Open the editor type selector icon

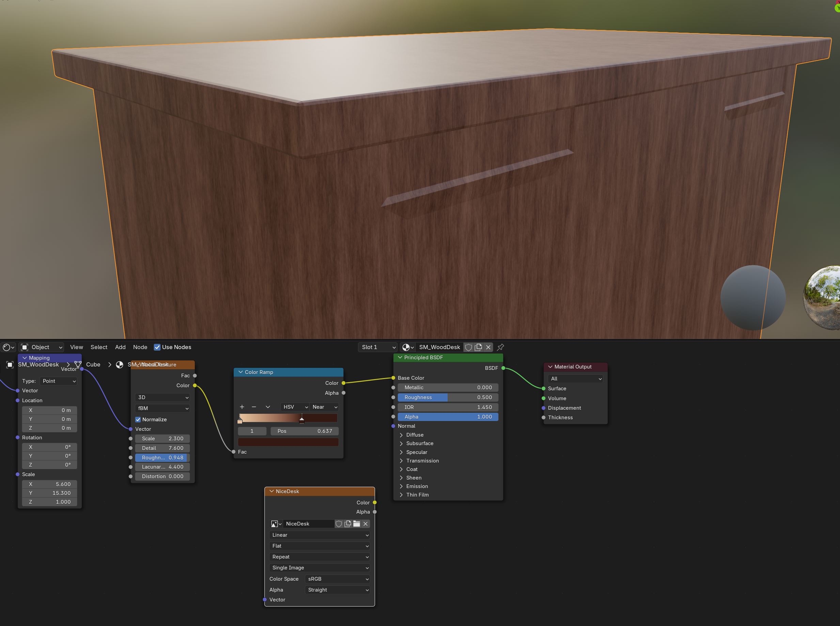click(8, 347)
